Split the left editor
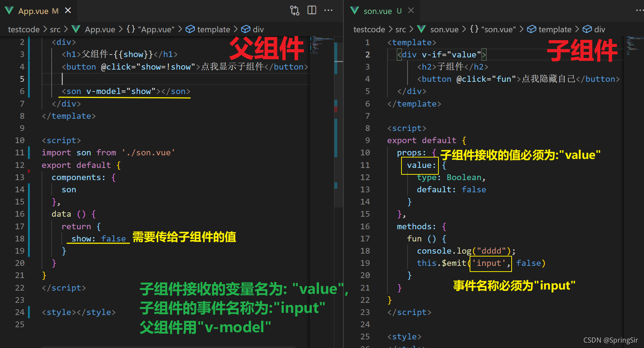This screenshot has width=644, height=348. [x=312, y=10]
